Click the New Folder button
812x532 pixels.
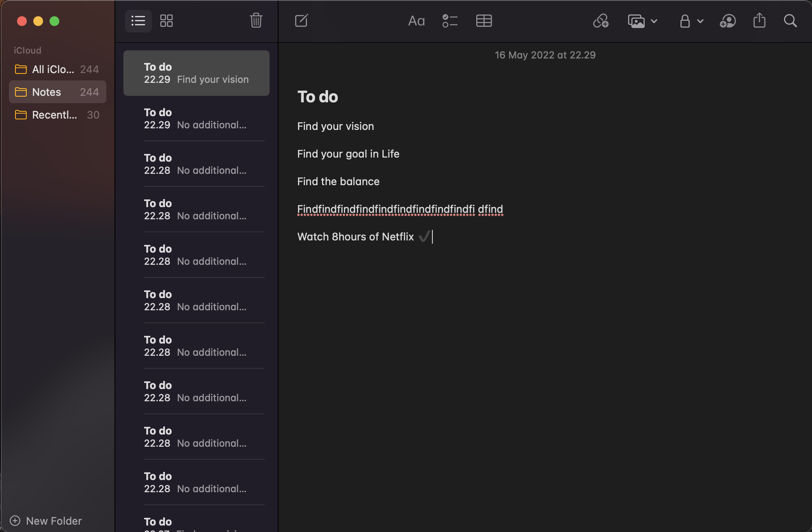46,521
